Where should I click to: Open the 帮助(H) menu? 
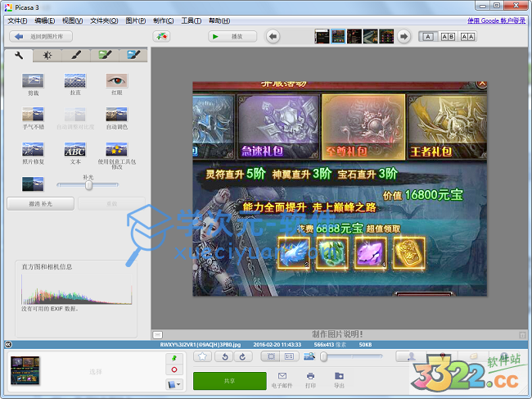(219, 20)
